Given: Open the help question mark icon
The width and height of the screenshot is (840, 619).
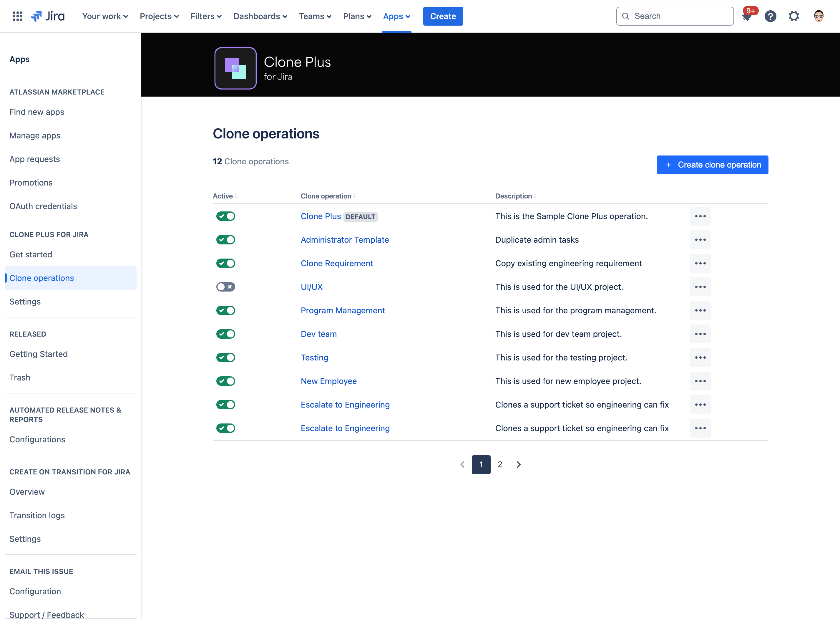Looking at the screenshot, I should coord(770,16).
